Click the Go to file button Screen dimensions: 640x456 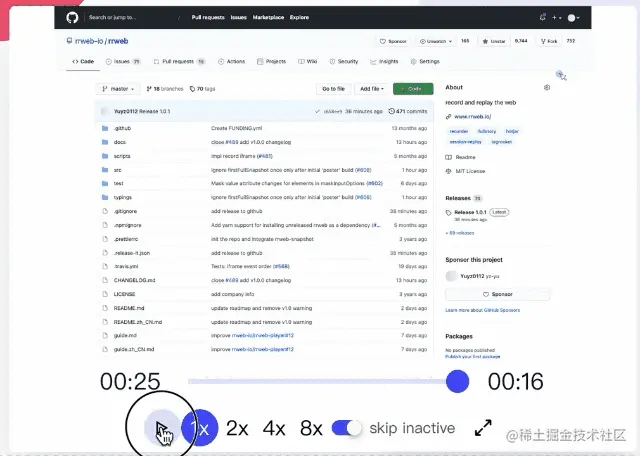click(333, 89)
